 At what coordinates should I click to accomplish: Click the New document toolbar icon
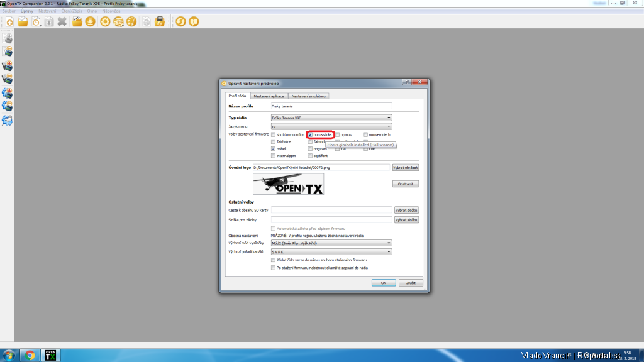coord(9,22)
